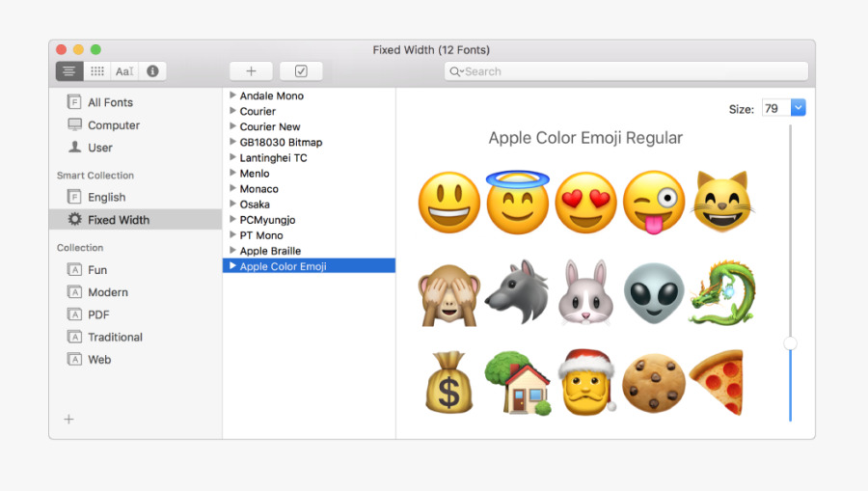Click the add font plus button
The image size is (868, 491).
252,71
